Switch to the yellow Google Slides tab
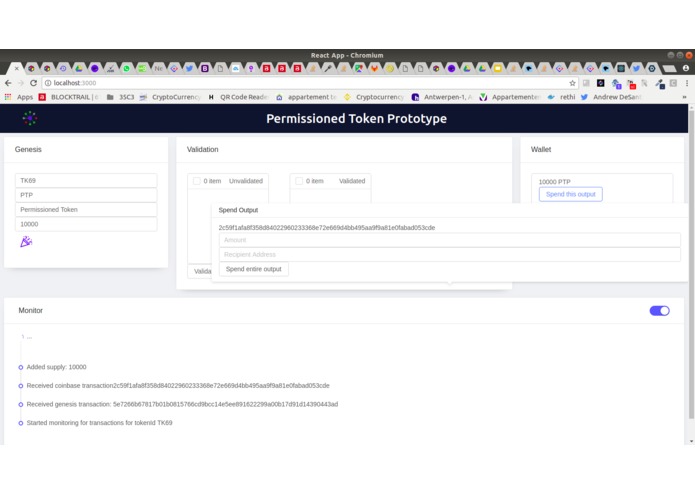 click(x=498, y=68)
